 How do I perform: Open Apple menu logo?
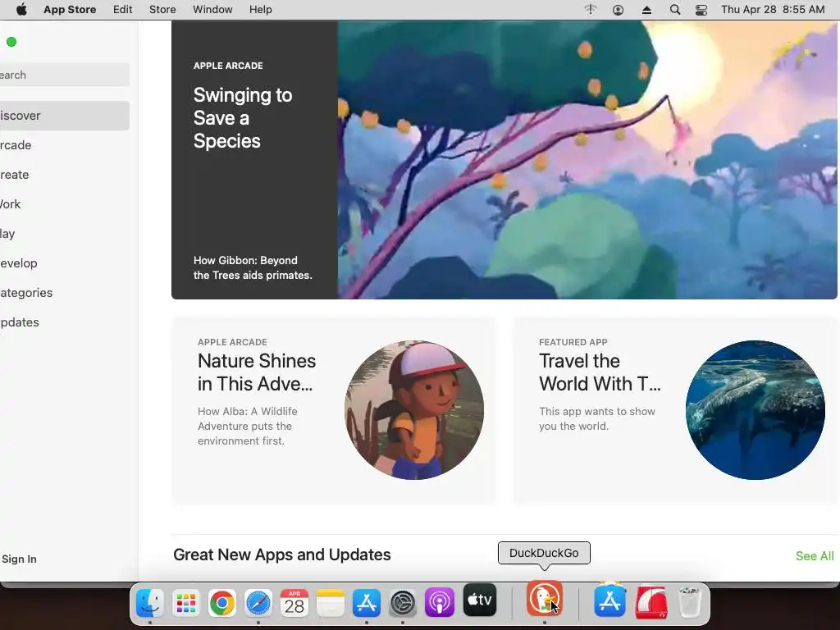click(x=21, y=10)
